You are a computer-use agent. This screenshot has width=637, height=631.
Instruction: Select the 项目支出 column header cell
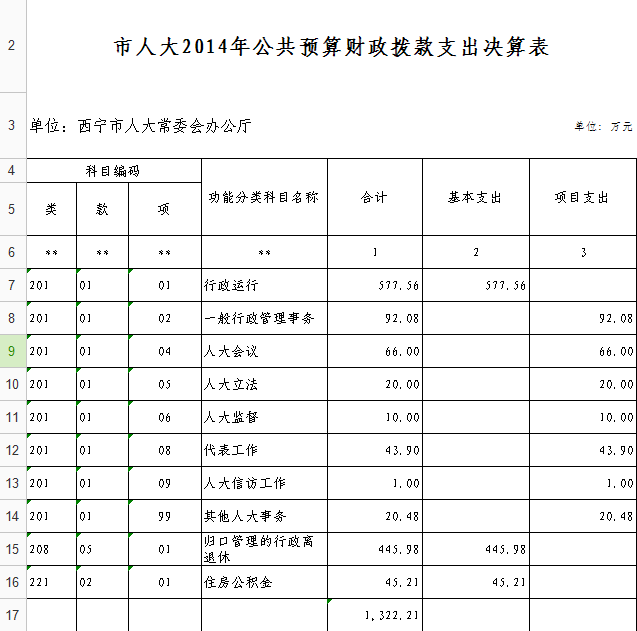click(x=582, y=198)
